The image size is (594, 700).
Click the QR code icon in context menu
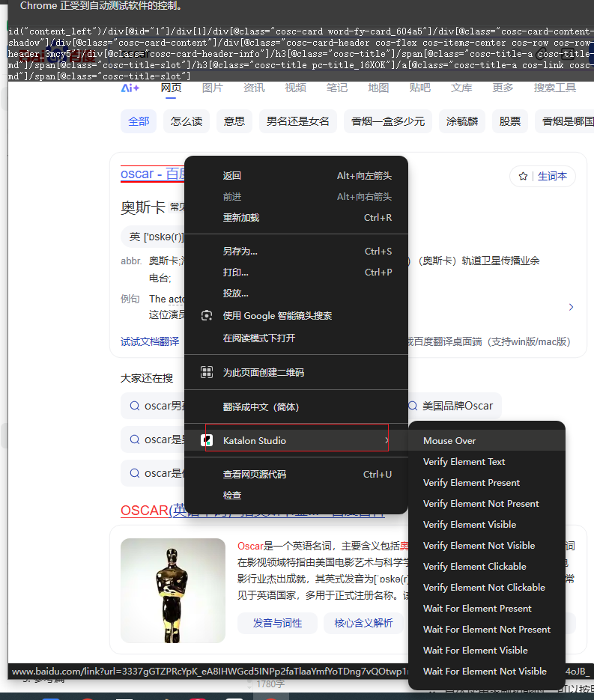[x=207, y=372]
